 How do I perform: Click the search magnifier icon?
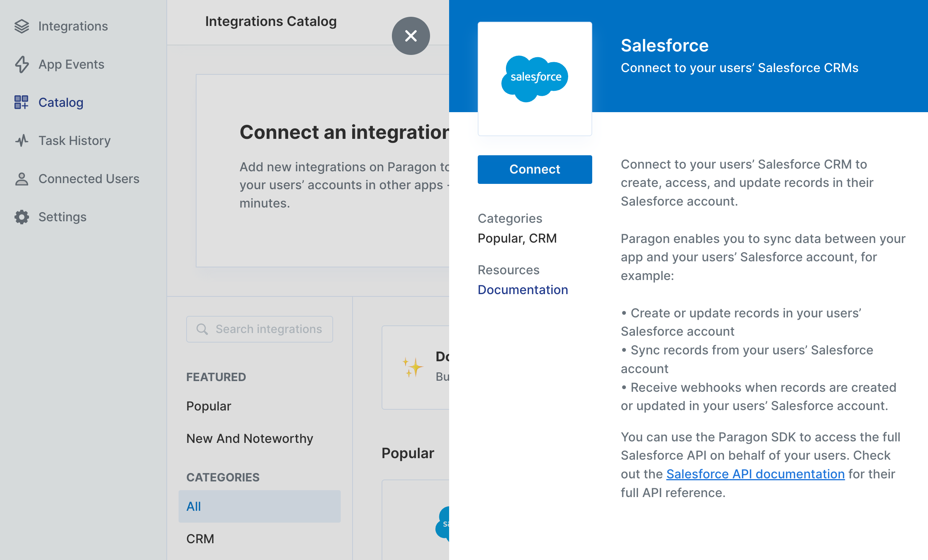pyautogui.click(x=202, y=329)
